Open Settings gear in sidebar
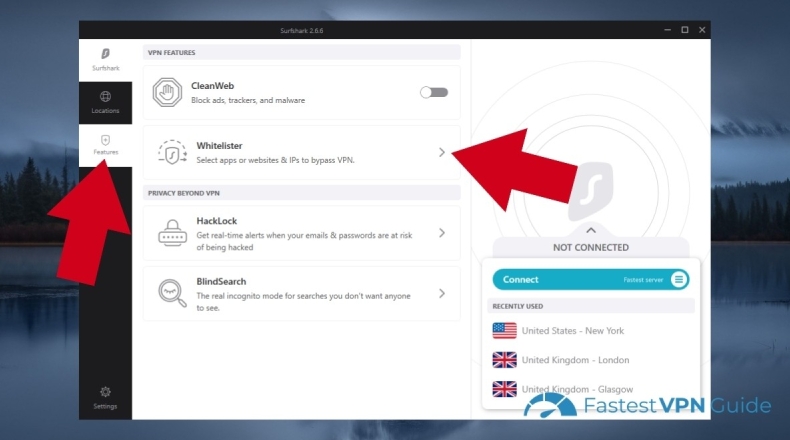 click(x=105, y=396)
